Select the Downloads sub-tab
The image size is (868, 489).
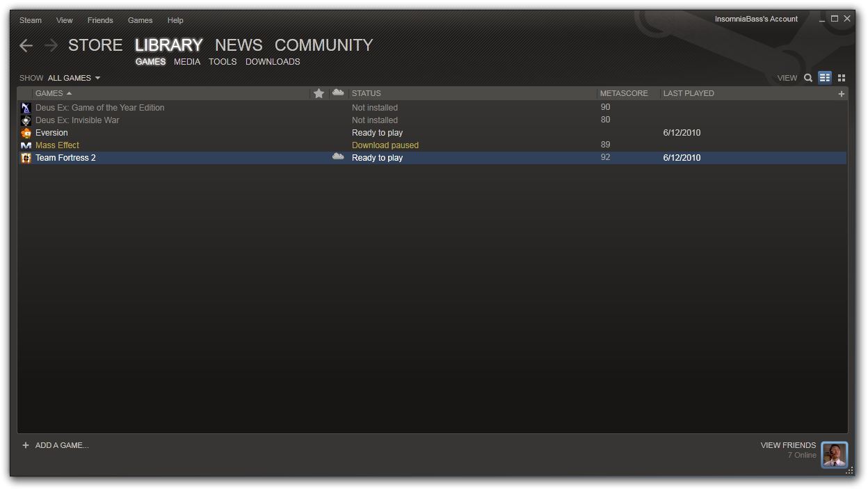click(273, 62)
